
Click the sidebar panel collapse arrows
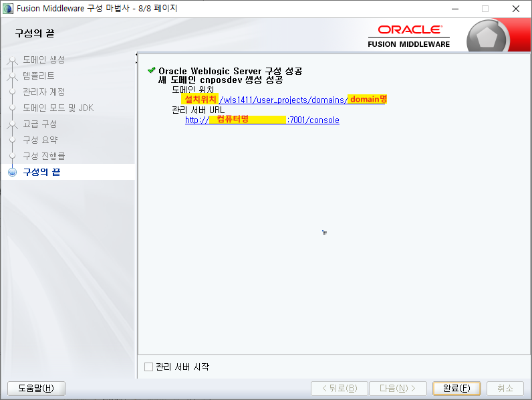coord(136,58)
